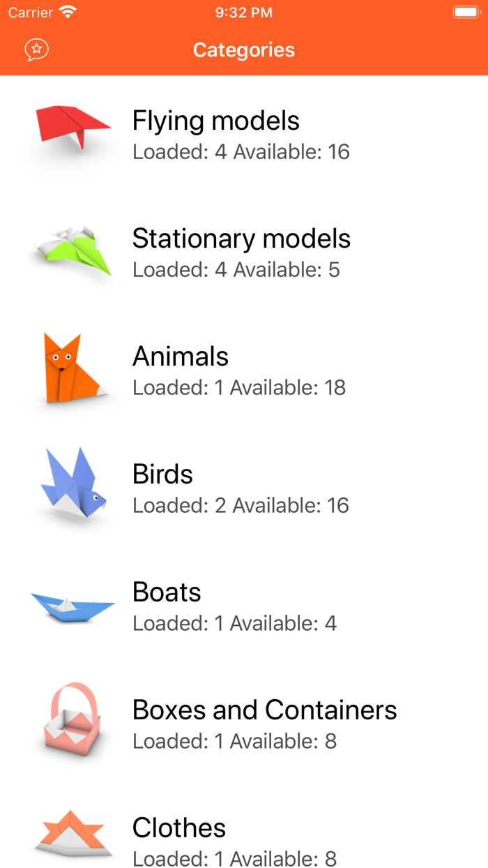488x868 pixels.
Task: Open the Flying models category
Action: tap(216, 121)
